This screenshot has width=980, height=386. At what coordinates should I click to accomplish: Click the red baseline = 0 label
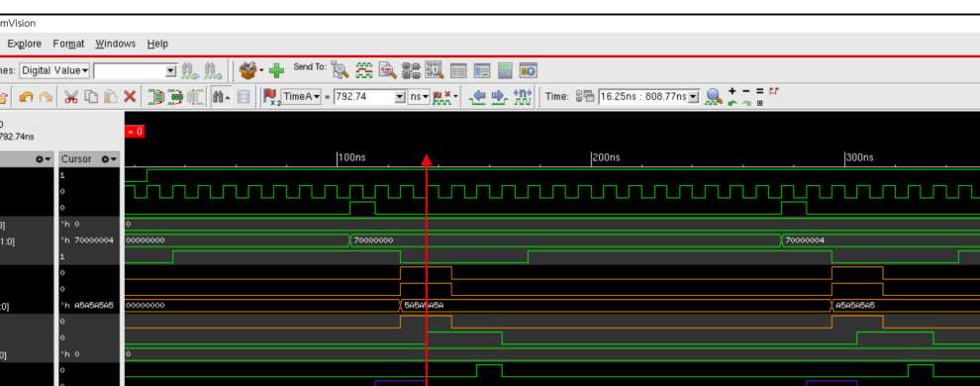tap(135, 132)
